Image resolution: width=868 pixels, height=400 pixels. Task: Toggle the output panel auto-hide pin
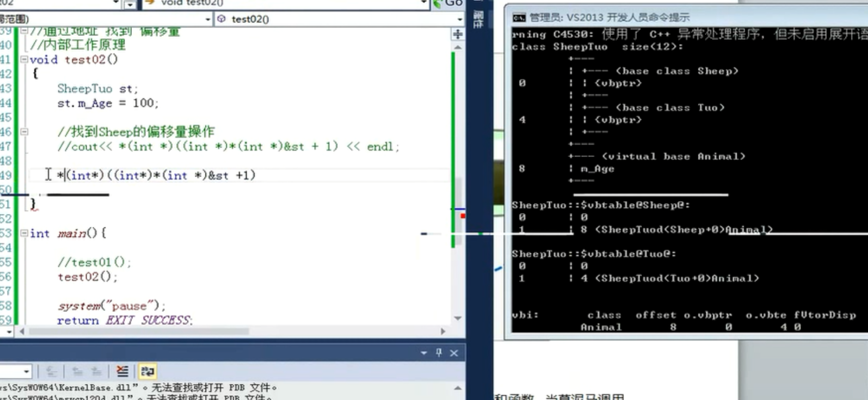click(439, 353)
